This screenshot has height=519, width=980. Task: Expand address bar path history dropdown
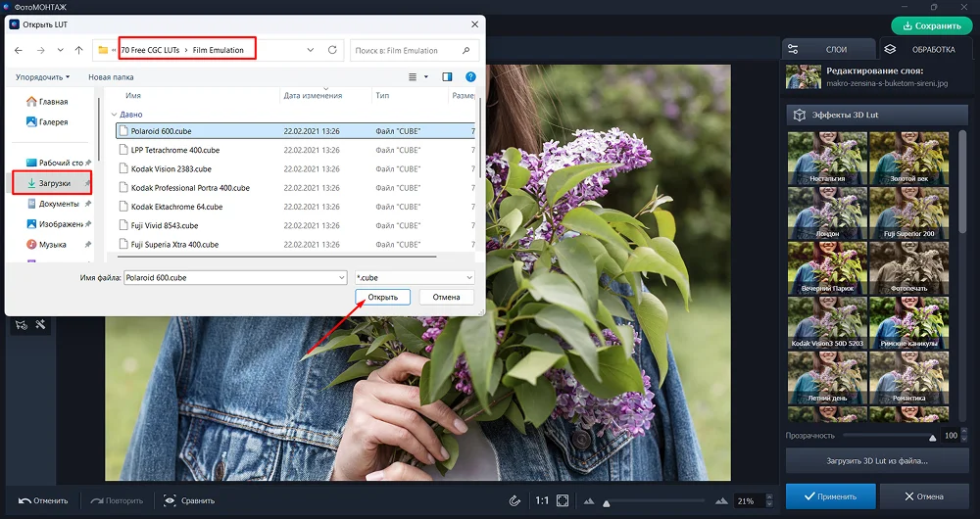(x=310, y=50)
